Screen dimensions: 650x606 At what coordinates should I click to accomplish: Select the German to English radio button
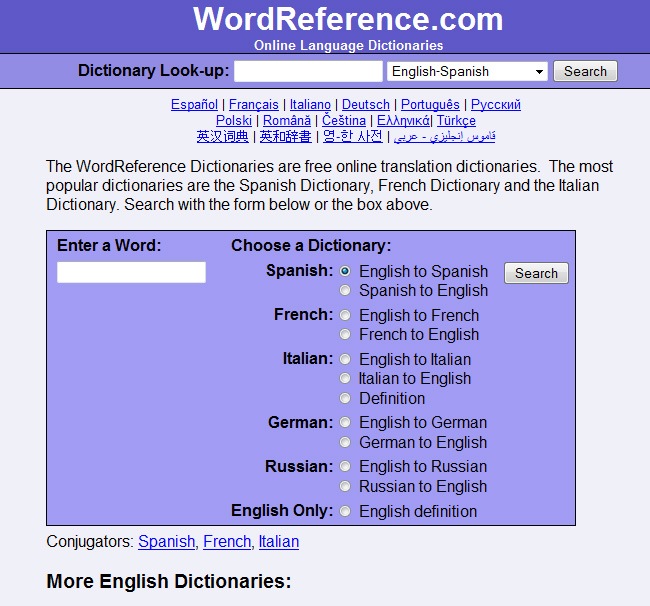click(345, 442)
